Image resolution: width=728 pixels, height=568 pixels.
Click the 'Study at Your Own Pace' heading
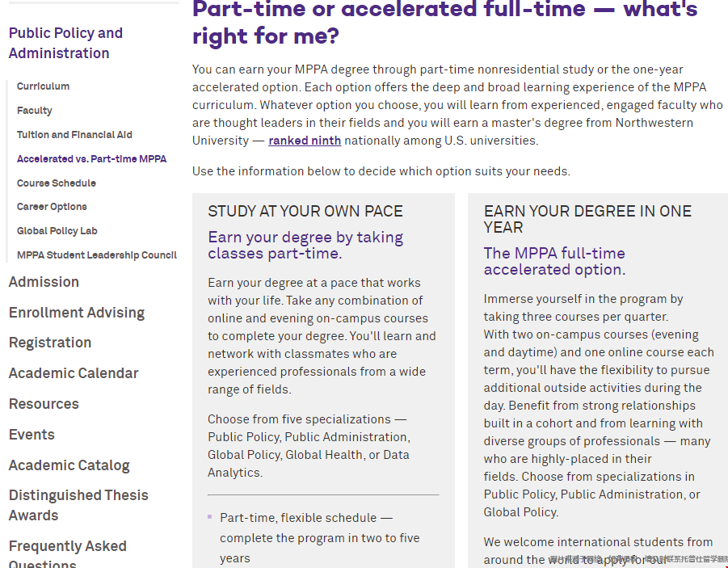[305, 212]
